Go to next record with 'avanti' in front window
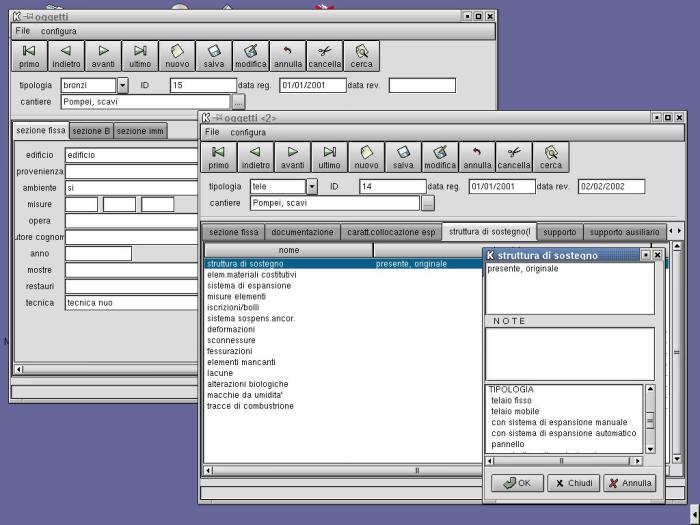 click(x=292, y=157)
